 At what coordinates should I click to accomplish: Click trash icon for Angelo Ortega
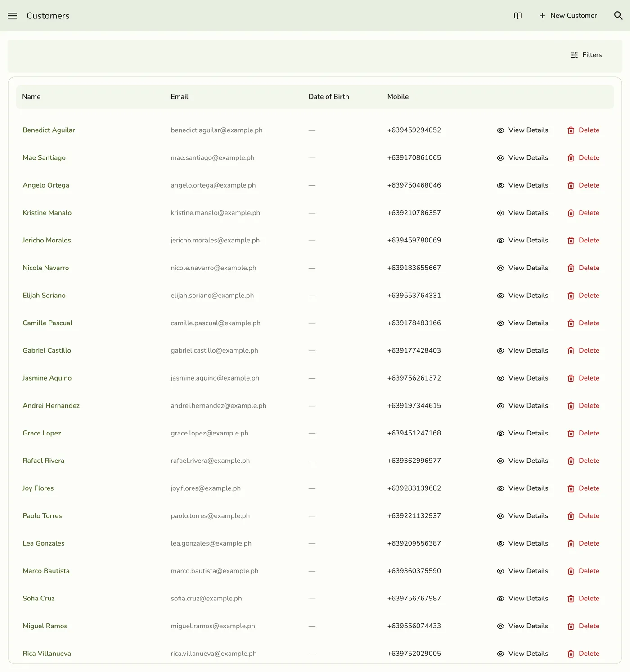coord(571,185)
